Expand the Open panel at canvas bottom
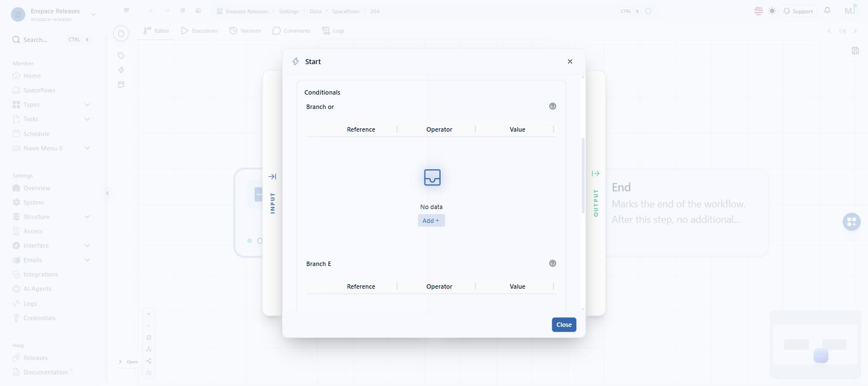The image size is (868, 386). click(x=127, y=362)
